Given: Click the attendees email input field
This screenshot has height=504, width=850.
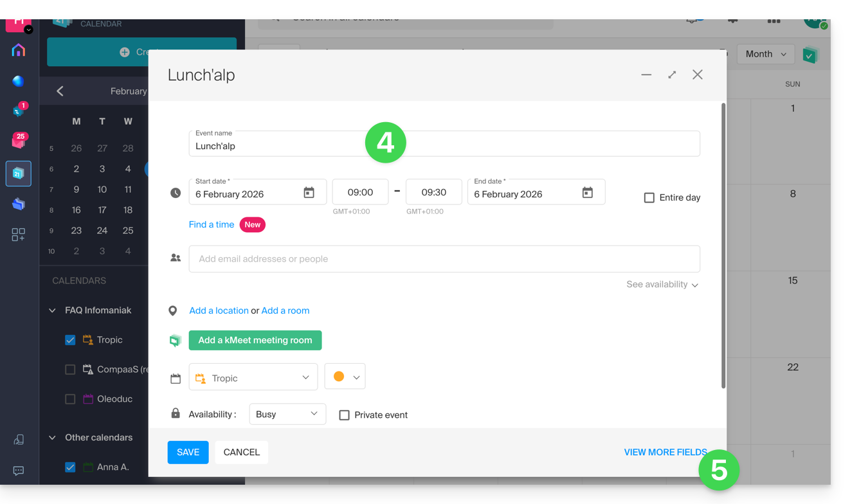Looking at the screenshot, I should point(444,258).
